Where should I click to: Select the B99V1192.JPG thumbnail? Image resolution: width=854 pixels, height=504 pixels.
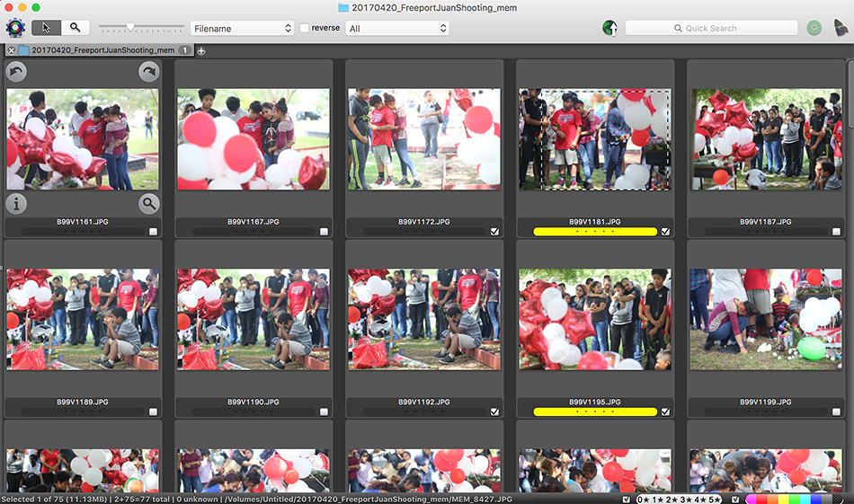pyautogui.click(x=424, y=320)
